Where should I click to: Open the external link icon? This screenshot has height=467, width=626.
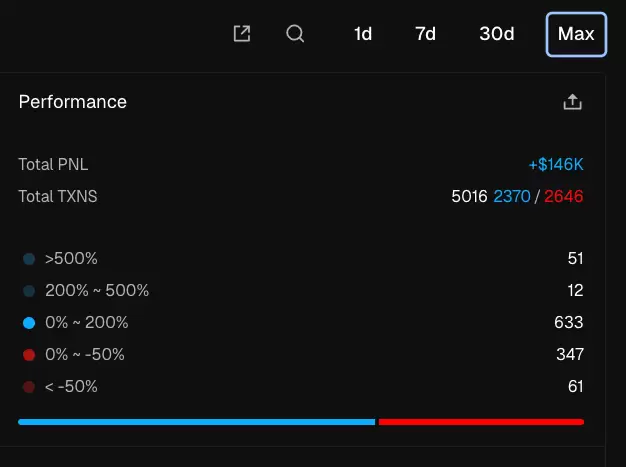point(242,34)
